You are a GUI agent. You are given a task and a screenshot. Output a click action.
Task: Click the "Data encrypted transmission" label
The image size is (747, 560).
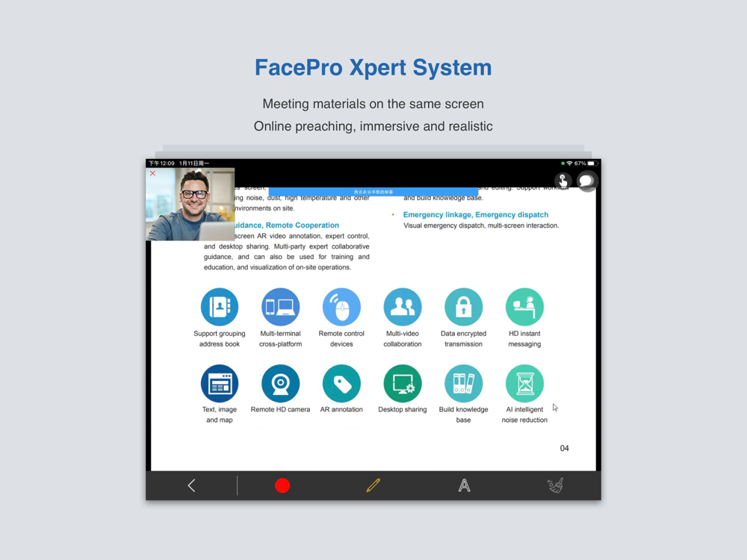pyautogui.click(x=464, y=338)
